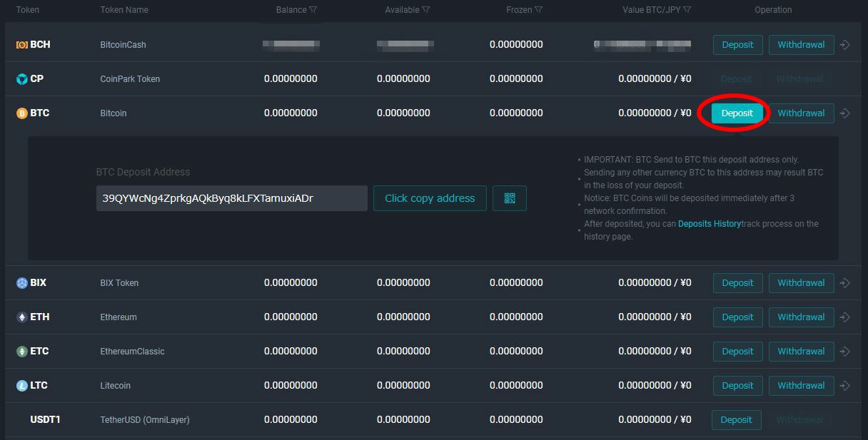Click the BCH token symbol
Image resolution: width=868 pixels, height=440 pixels.
tap(40, 45)
